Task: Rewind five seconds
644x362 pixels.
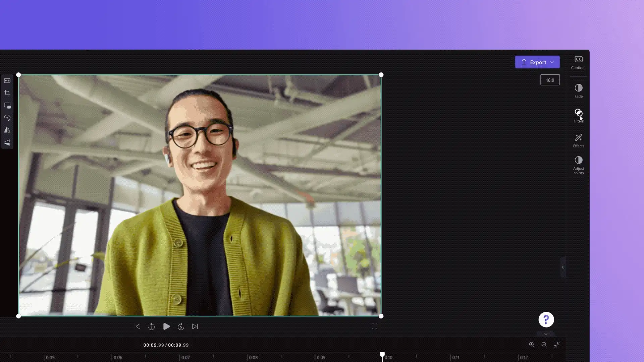Action: pyautogui.click(x=152, y=326)
